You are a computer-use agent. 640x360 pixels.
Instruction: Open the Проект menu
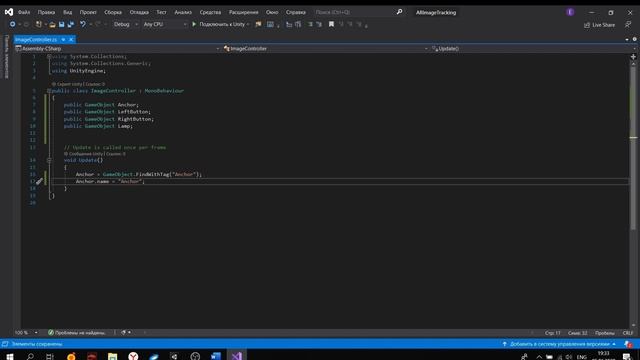coord(88,12)
